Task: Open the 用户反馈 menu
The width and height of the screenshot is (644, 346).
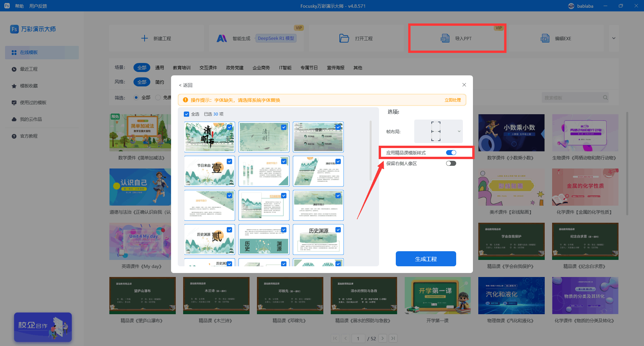Action: (x=38, y=6)
